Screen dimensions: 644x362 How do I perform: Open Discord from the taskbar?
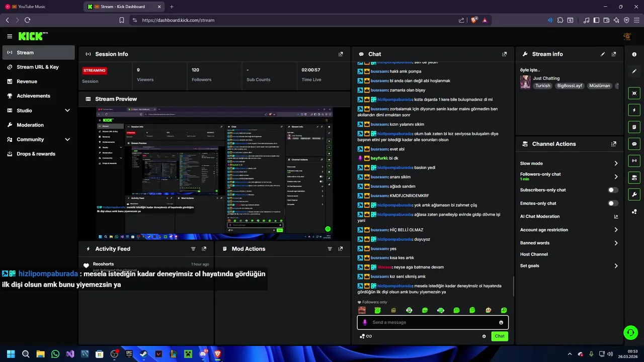(203, 354)
